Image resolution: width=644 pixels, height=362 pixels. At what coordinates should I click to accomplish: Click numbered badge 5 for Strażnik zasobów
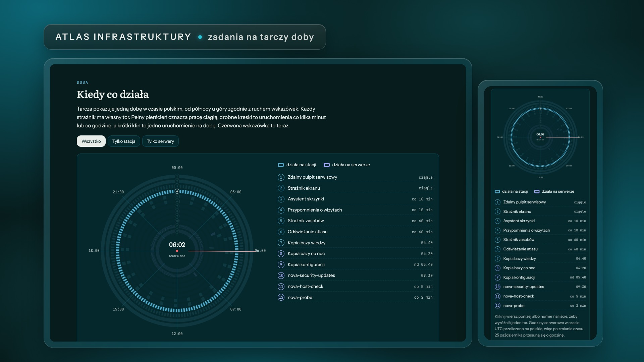(x=281, y=221)
